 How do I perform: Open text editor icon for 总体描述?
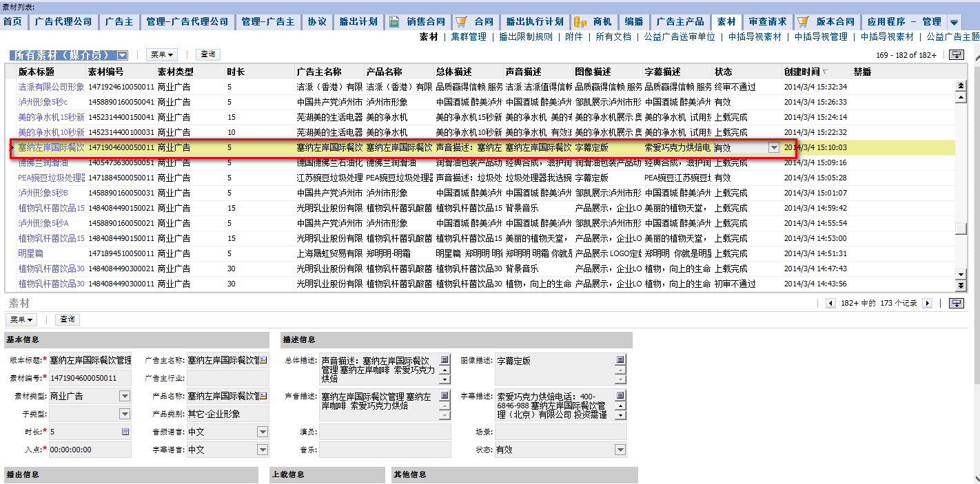pos(445,359)
